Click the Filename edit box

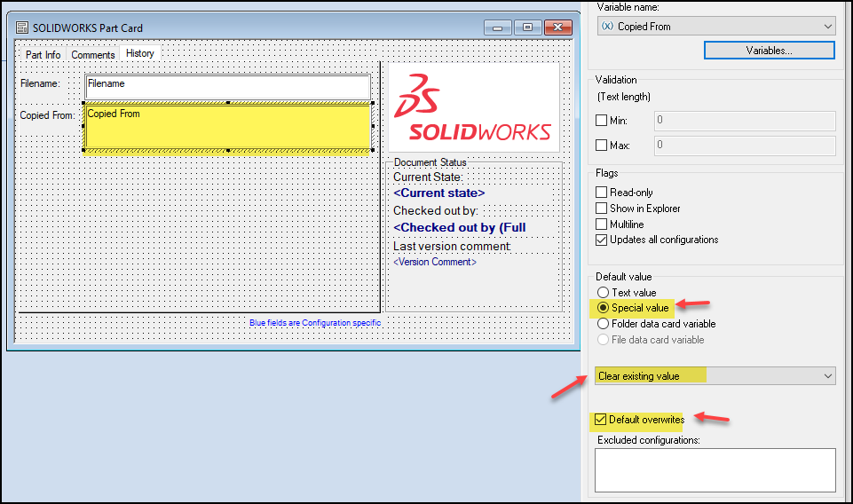pyautogui.click(x=227, y=86)
